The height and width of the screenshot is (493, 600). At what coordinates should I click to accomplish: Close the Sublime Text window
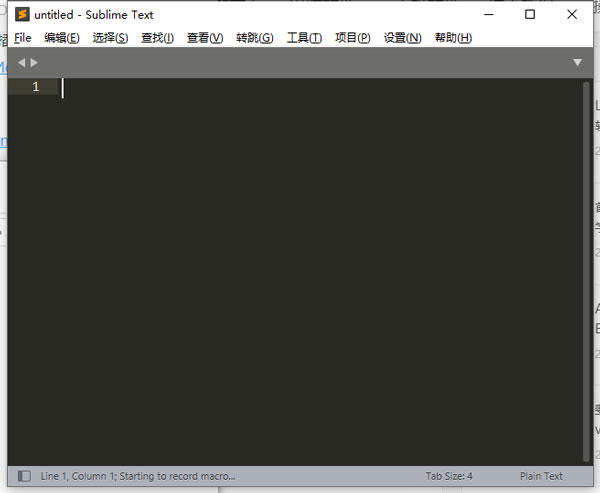click(x=572, y=15)
